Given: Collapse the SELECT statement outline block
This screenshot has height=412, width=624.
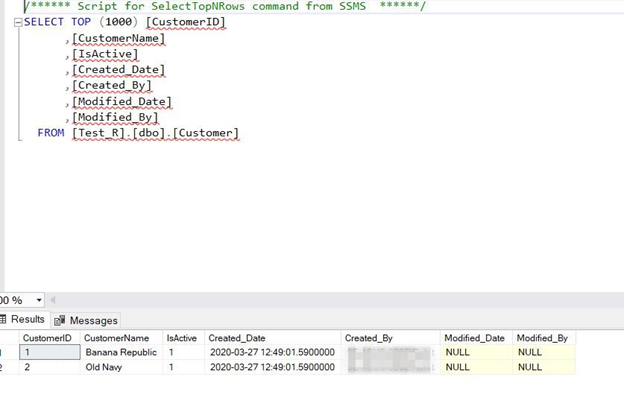Looking at the screenshot, I should (x=18, y=22).
